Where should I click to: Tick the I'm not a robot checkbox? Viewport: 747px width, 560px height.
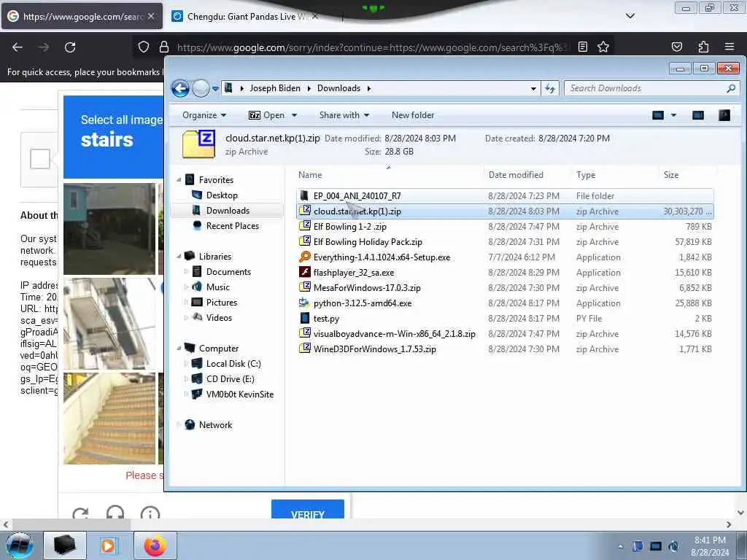(40, 159)
